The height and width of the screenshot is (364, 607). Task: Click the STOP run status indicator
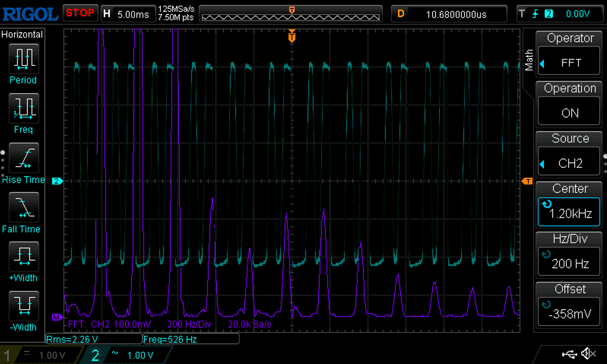[80, 13]
